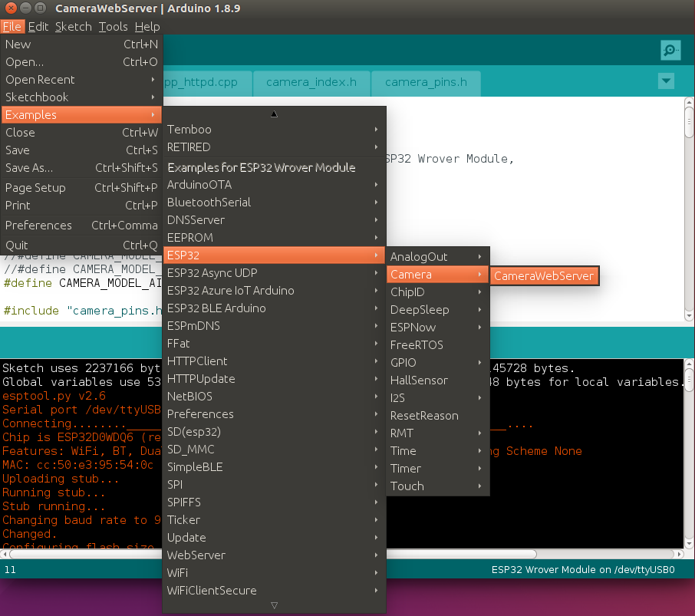This screenshot has width=695, height=616.
Task: Switch to the camera_index.h tab
Action: (311, 84)
